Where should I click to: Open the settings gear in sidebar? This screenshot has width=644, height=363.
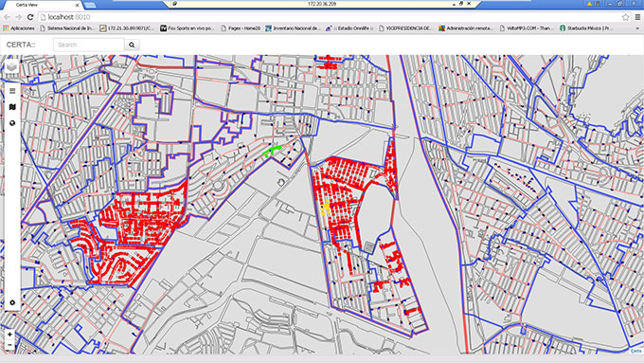[x=12, y=302]
